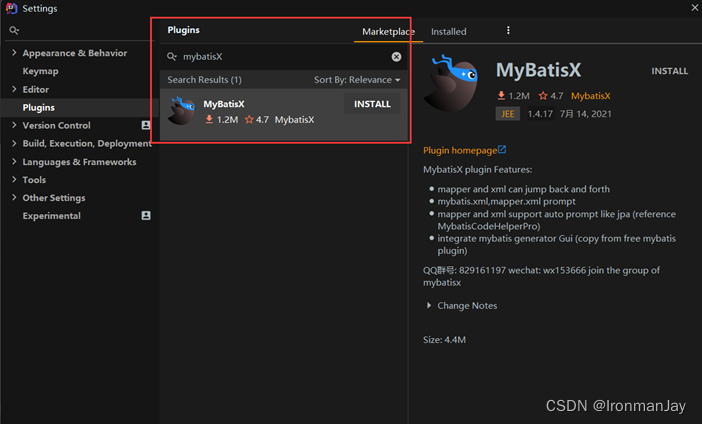The image size is (702, 424).
Task: Close the Settings window
Action: (x=694, y=8)
